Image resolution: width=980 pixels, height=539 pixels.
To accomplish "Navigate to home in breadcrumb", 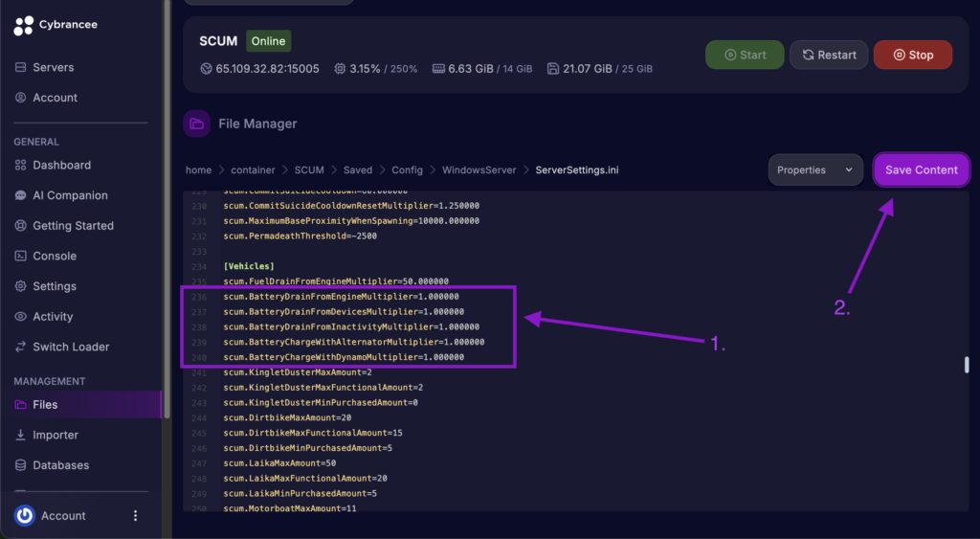I will tap(198, 170).
